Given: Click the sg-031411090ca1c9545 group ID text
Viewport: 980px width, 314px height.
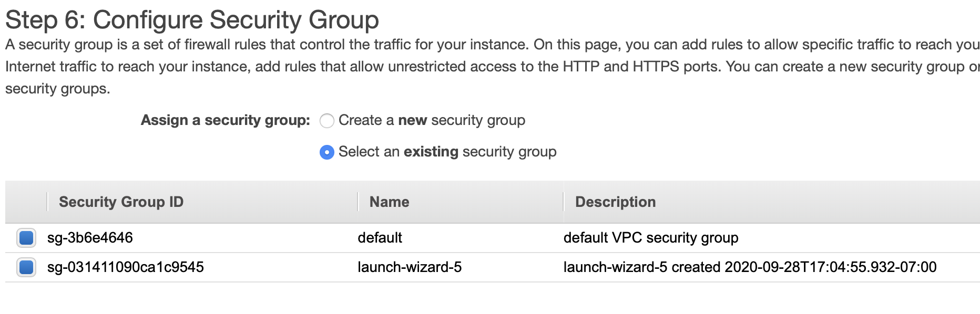Looking at the screenshot, I should coord(125,267).
